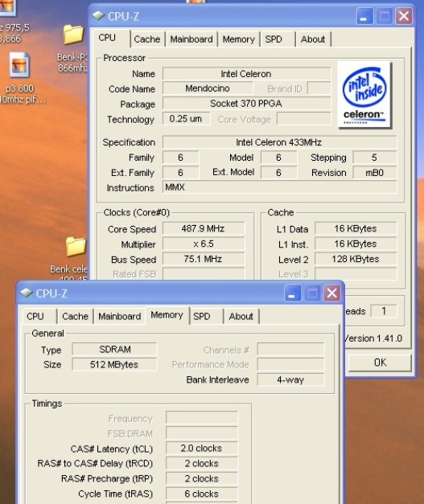
Task: Click OK button in upper CPU-Z window
Action: [x=380, y=363]
